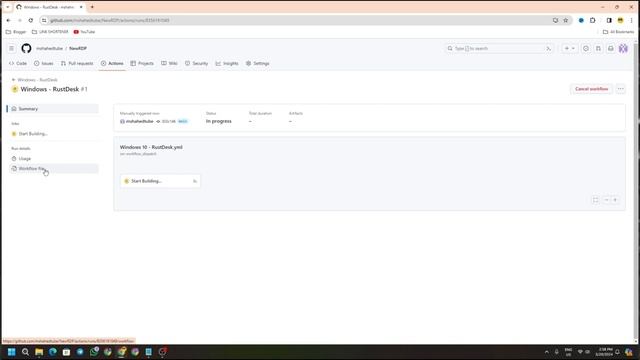Zoom out the workflow graph
Image resolution: width=640 pixels, height=360 pixels.
point(606,200)
